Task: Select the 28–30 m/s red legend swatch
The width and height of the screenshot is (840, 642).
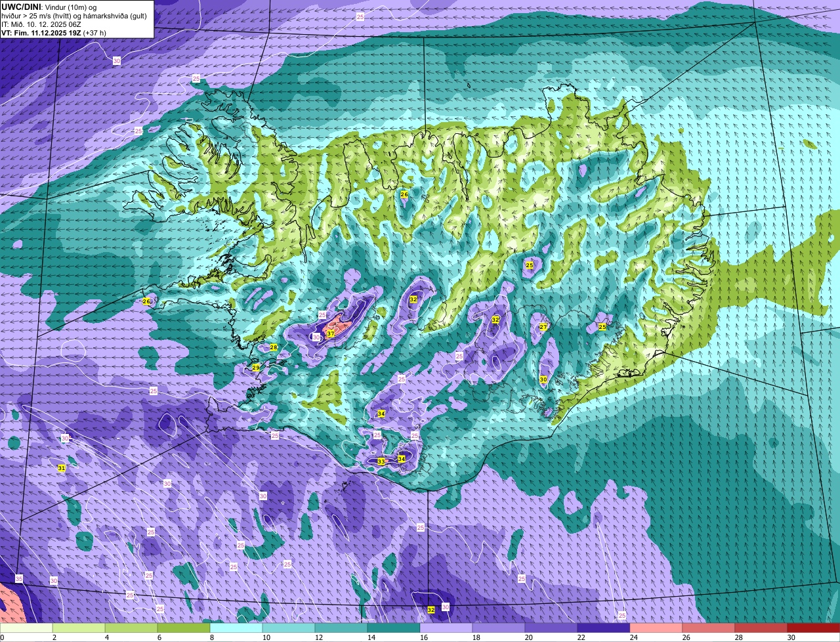Action: 761,628
